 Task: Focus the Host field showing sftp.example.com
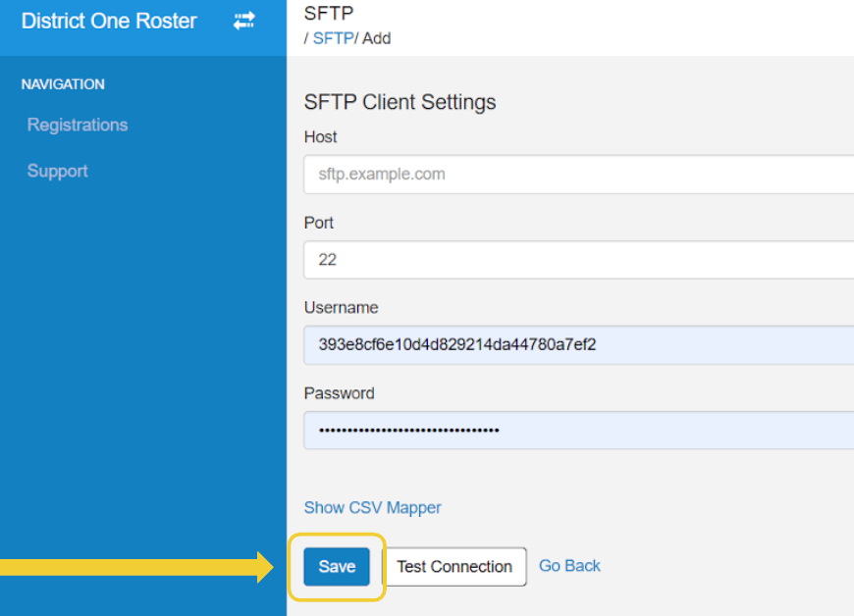pyautogui.click(x=578, y=175)
